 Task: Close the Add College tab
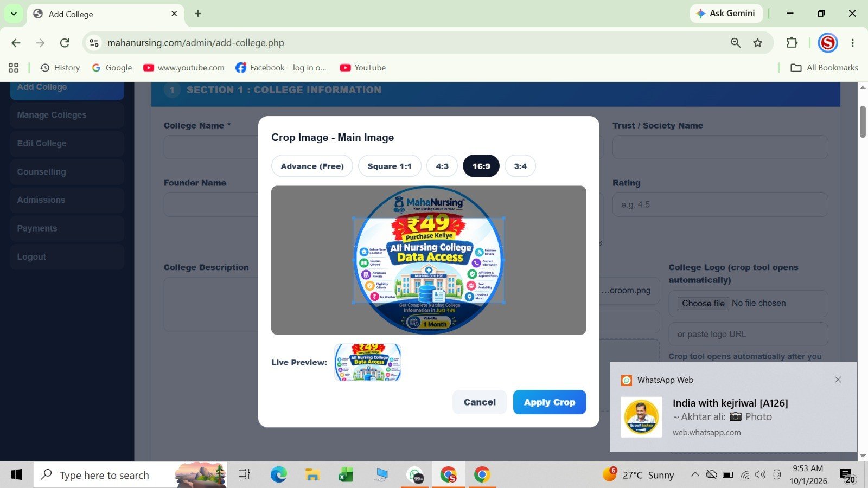[174, 14]
